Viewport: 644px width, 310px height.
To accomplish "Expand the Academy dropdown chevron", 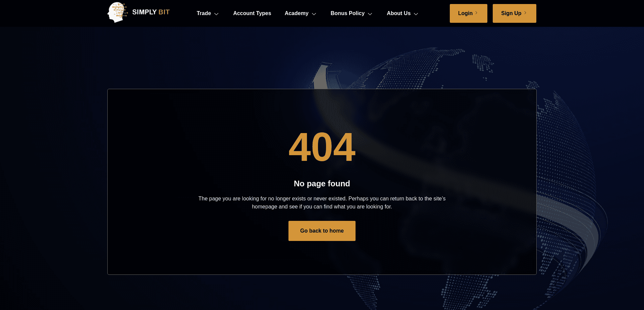I will [314, 14].
